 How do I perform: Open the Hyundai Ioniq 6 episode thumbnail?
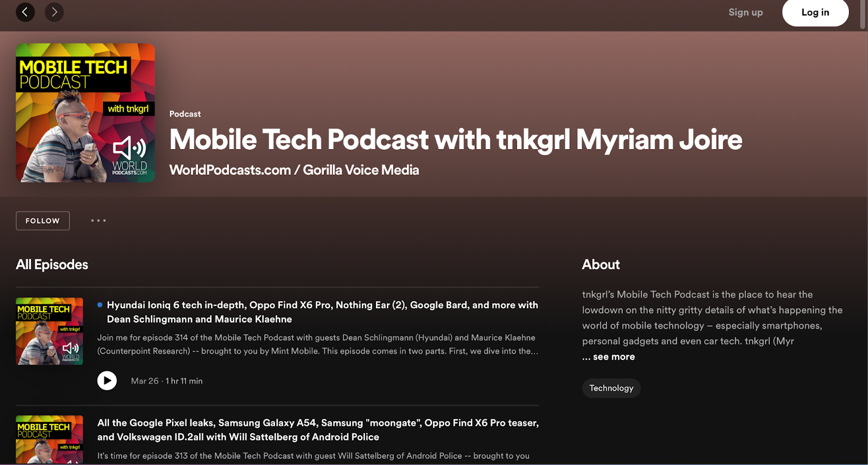tap(49, 331)
